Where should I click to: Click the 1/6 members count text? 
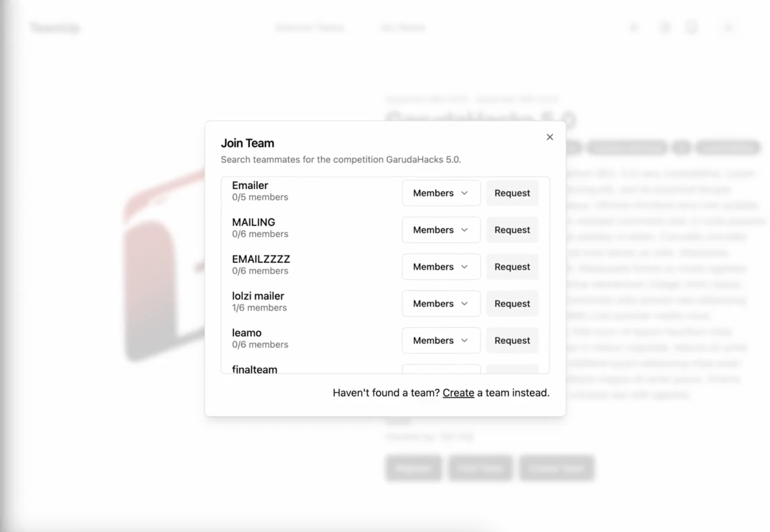click(x=259, y=308)
